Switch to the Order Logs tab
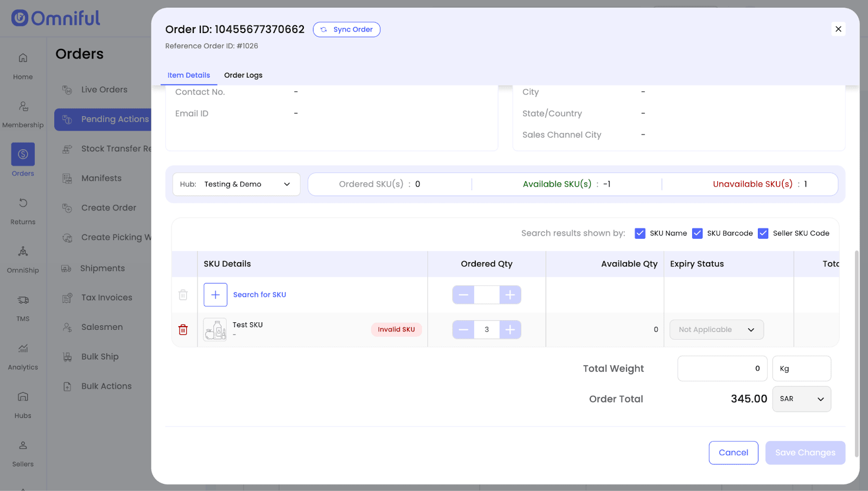 point(243,75)
